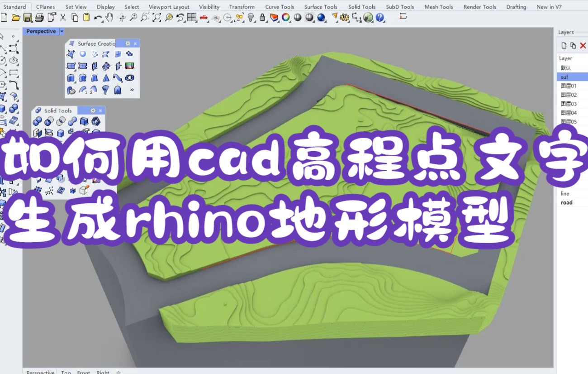The image size is (588, 374).
Task: Open Surface Creation toolbar gear options
Action: [x=128, y=43]
